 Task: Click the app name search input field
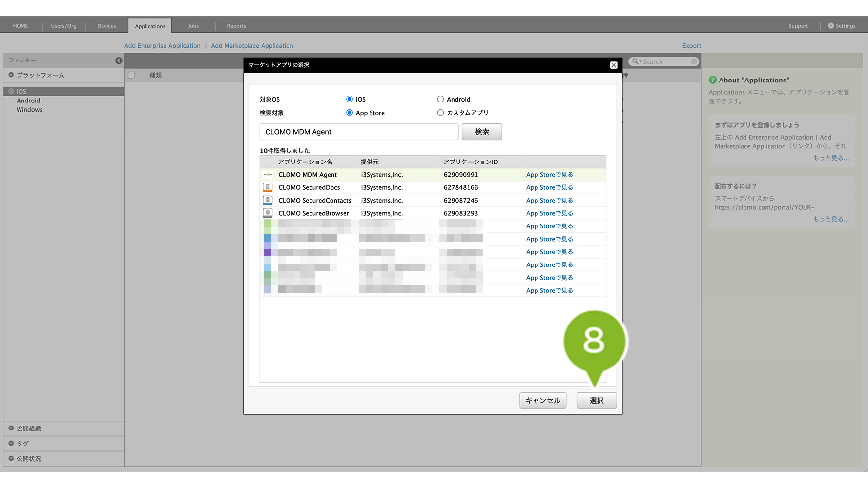pyautogui.click(x=359, y=132)
